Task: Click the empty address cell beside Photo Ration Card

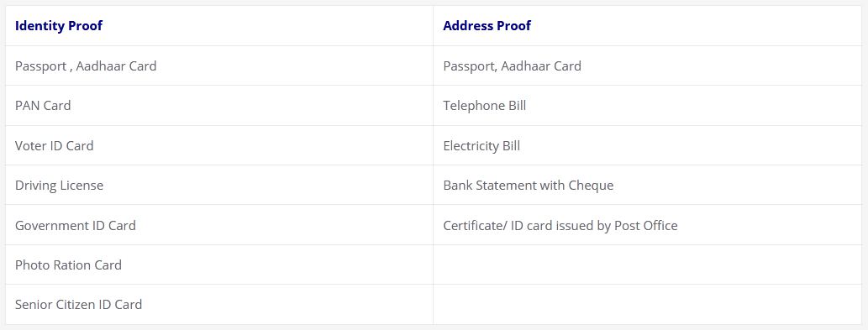Action: tap(648, 265)
